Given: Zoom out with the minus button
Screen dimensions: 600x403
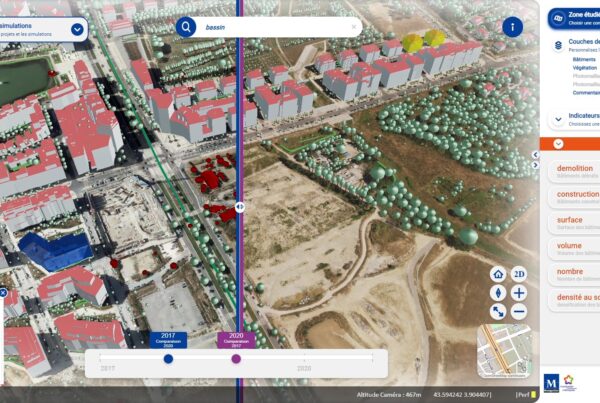Looking at the screenshot, I should 519,312.
